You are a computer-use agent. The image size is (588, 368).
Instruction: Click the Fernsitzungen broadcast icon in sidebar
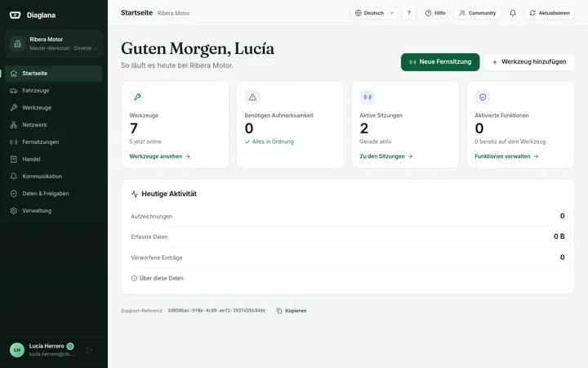click(14, 142)
